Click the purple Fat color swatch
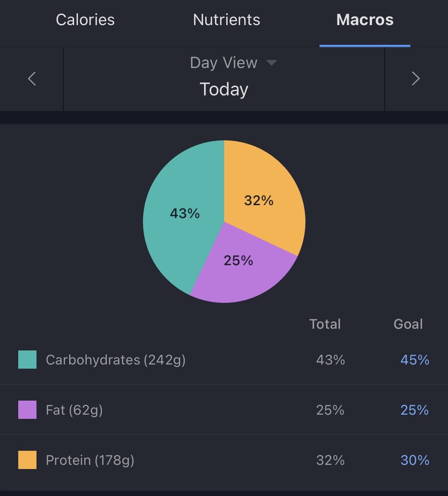The image size is (448, 496). point(27,410)
